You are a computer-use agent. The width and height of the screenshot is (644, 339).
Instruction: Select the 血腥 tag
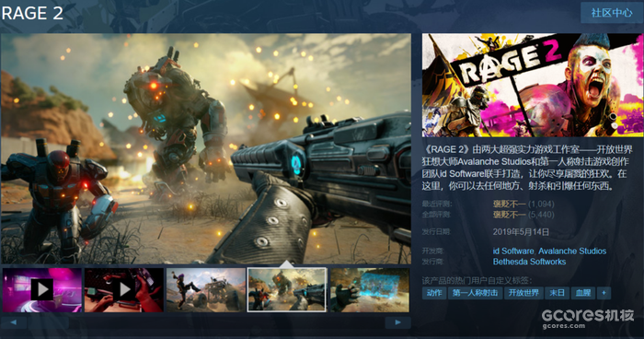tap(582, 293)
